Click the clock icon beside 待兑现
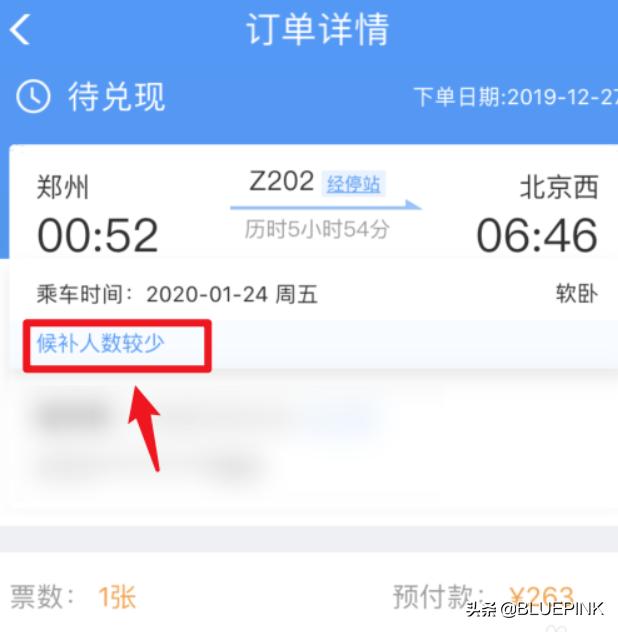 pyautogui.click(x=33, y=96)
